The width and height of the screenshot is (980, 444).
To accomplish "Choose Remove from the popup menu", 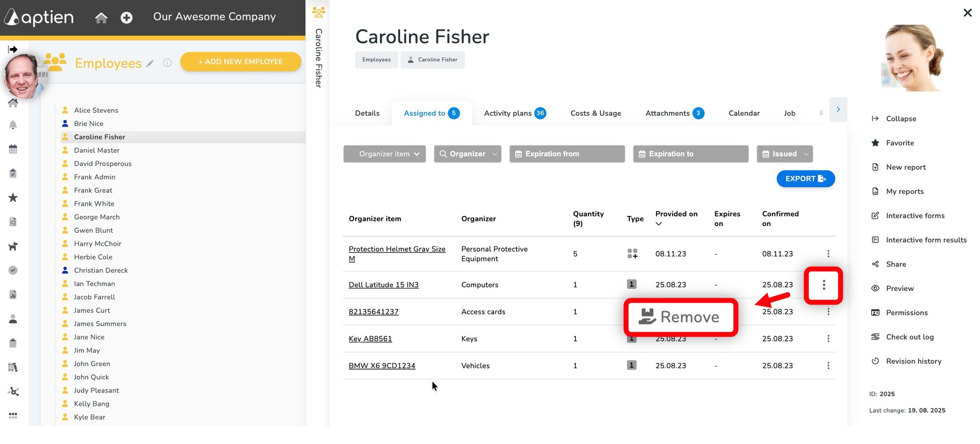I will click(680, 317).
